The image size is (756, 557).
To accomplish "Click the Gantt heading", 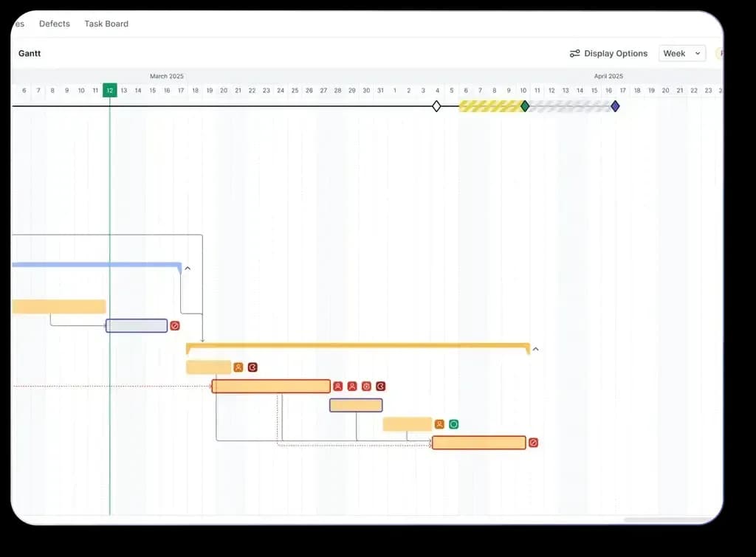I will pos(30,53).
